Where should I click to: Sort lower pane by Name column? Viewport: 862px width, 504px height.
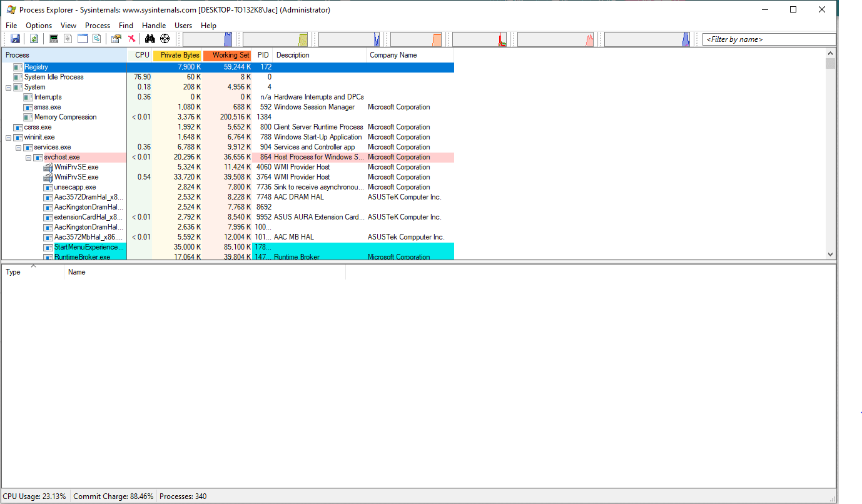click(205, 272)
